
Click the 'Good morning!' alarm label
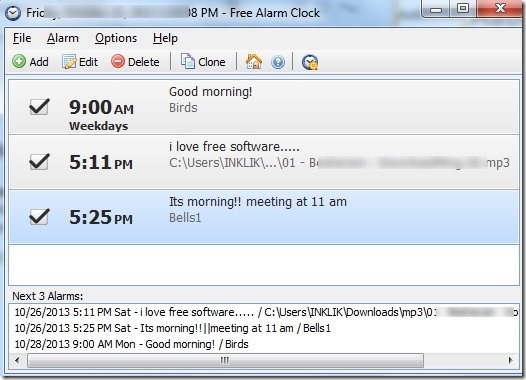pyautogui.click(x=210, y=92)
